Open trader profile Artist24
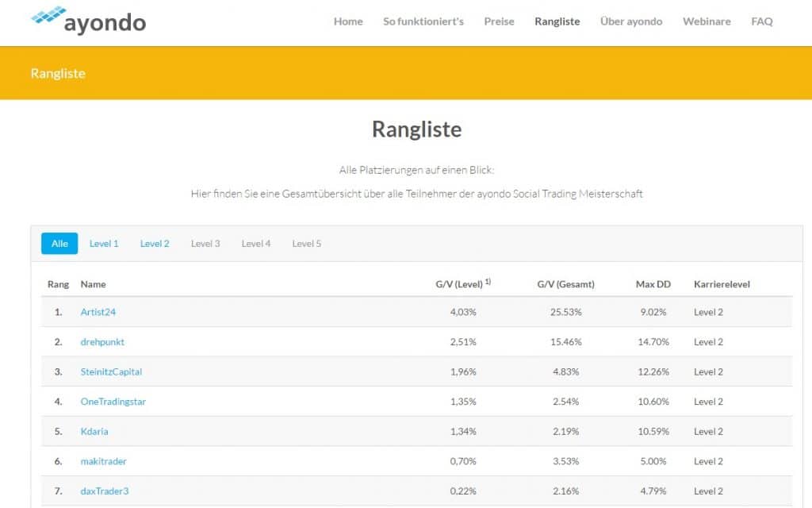 click(x=98, y=312)
